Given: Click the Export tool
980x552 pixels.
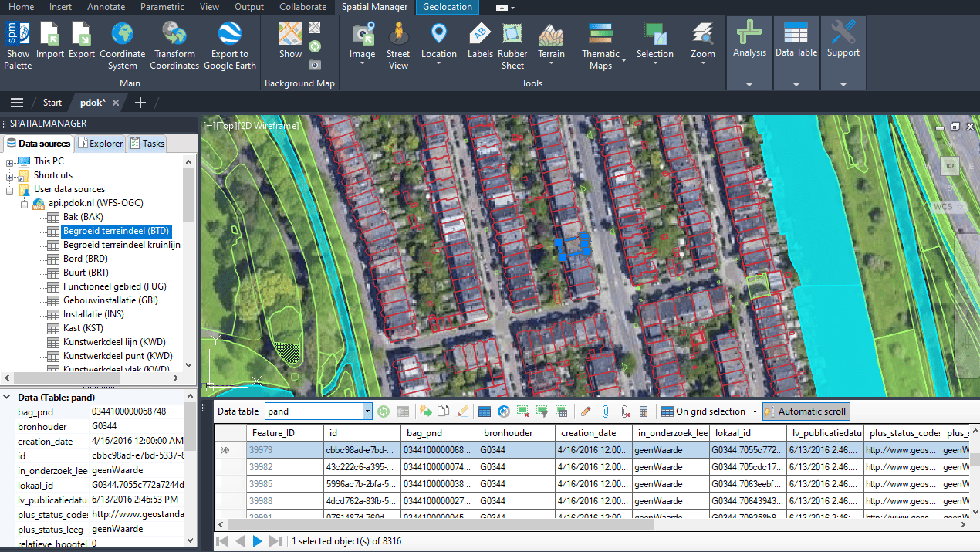Looking at the screenshot, I should coord(82,40).
